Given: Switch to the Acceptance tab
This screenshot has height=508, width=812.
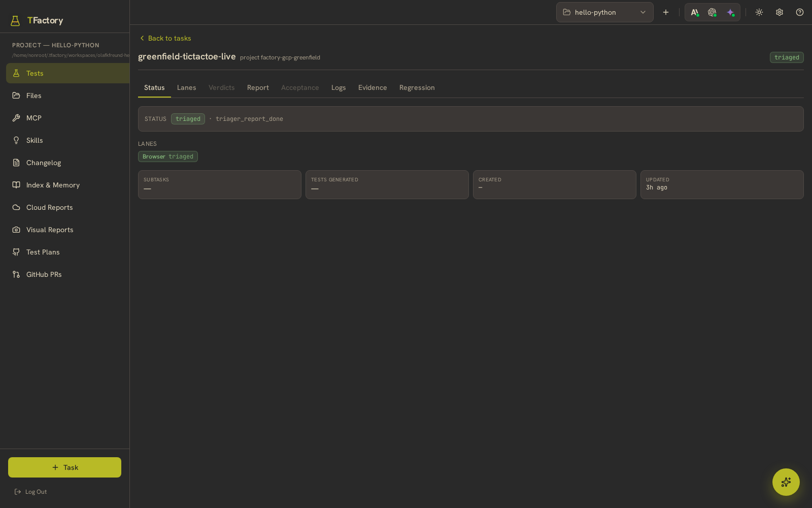Looking at the screenshot, I should pos(300,87).
